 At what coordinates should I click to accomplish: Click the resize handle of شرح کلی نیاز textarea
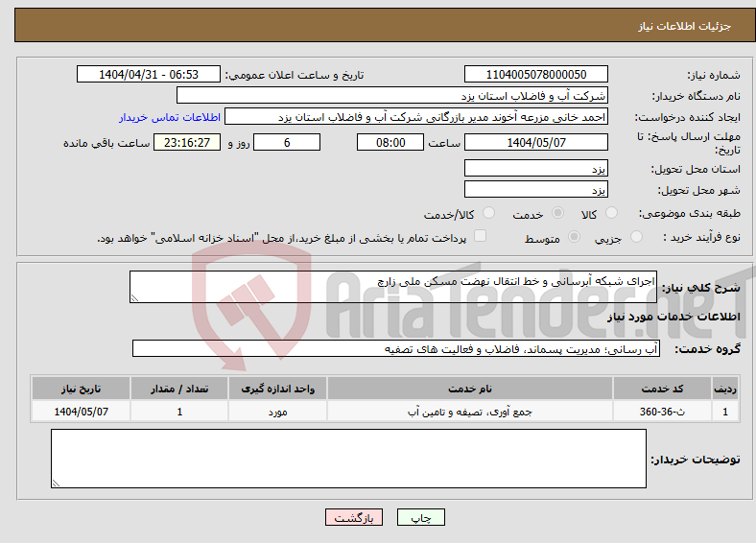[x=134, y=298]
